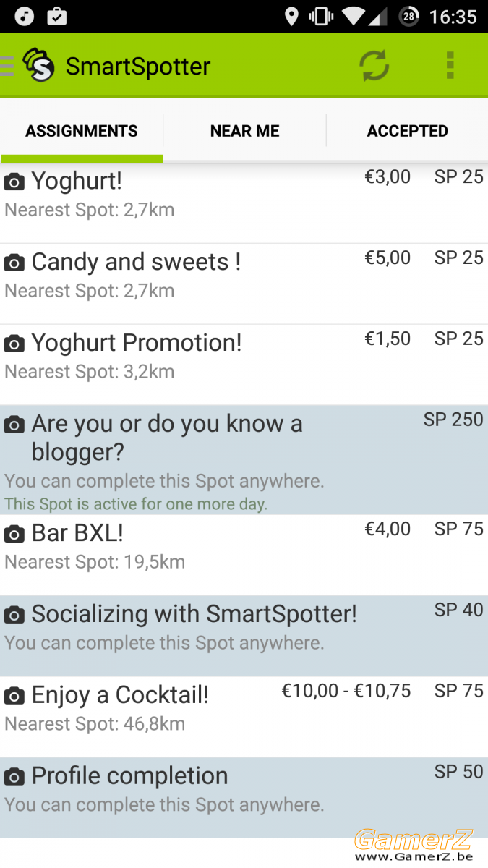This screenshot has height=868, width=488.
Task: Open Socializing with SmartSpotter! assignment
Action: (244, 636)
